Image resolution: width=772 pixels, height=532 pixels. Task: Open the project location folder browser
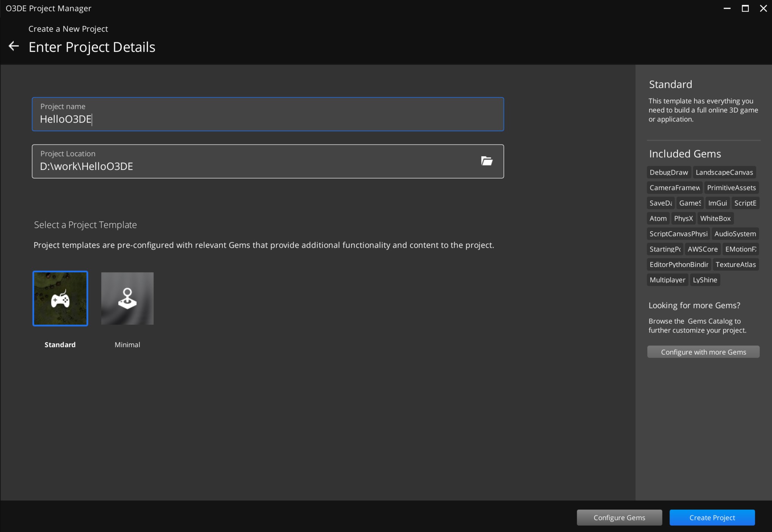coord(487,161)
